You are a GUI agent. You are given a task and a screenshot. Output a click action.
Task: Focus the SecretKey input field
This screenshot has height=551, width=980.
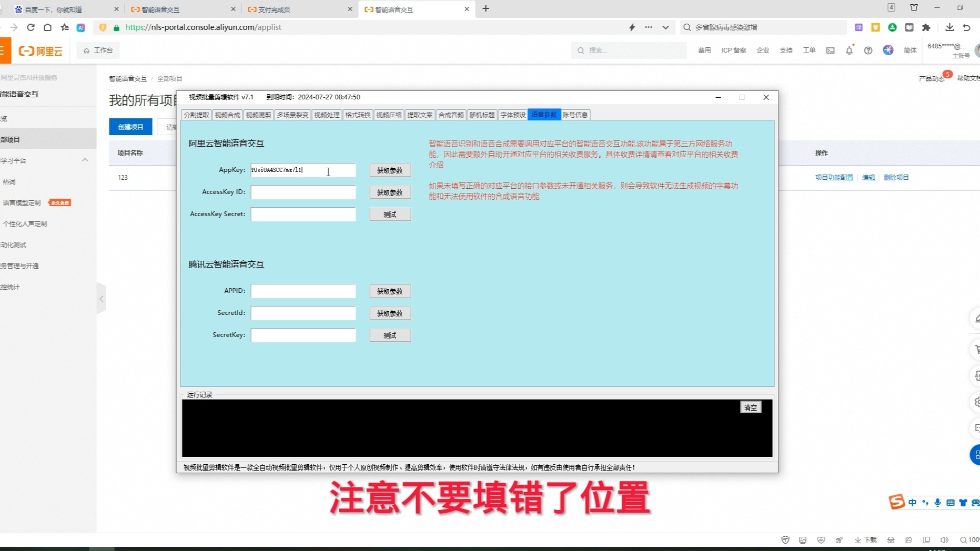[x=303, y=335]
